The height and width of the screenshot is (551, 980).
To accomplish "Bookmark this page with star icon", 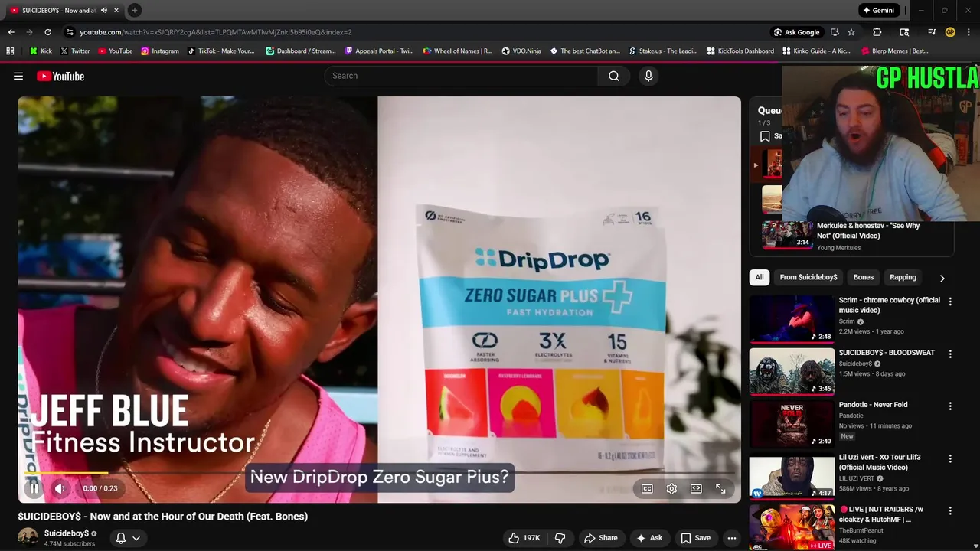I will point(851,32).
